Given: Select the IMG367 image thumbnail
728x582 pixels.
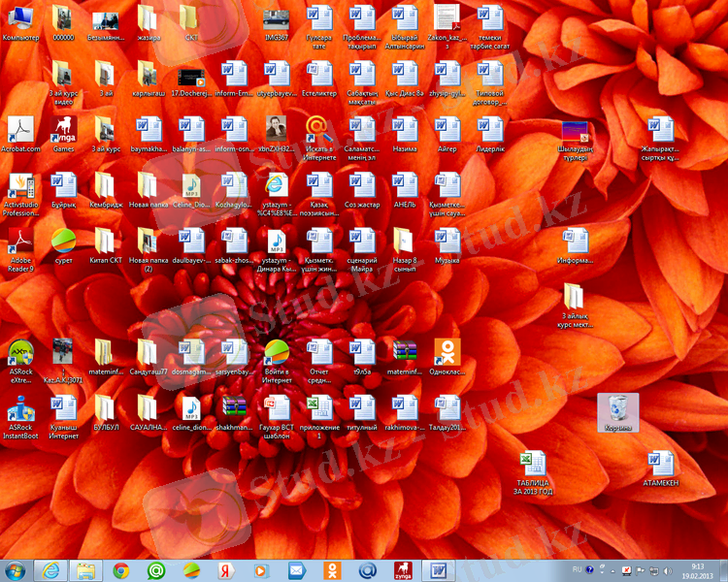Looking at the screenshot, I should coord(276,17).
